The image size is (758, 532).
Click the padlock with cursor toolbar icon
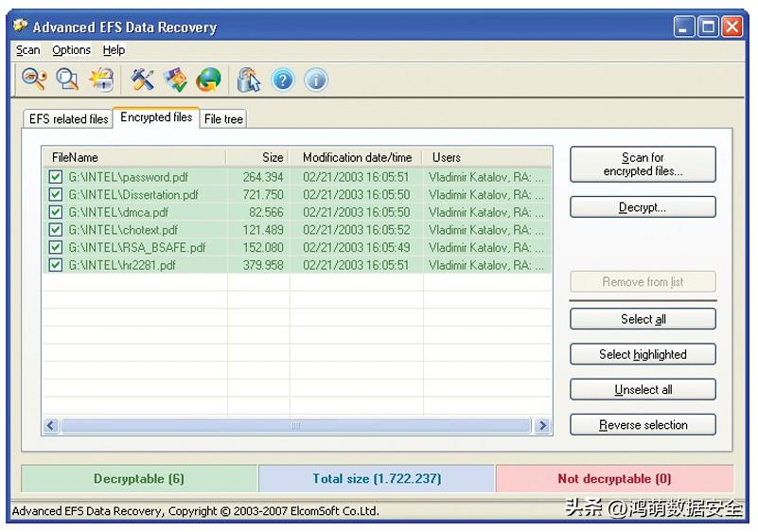tap(249, 80)
